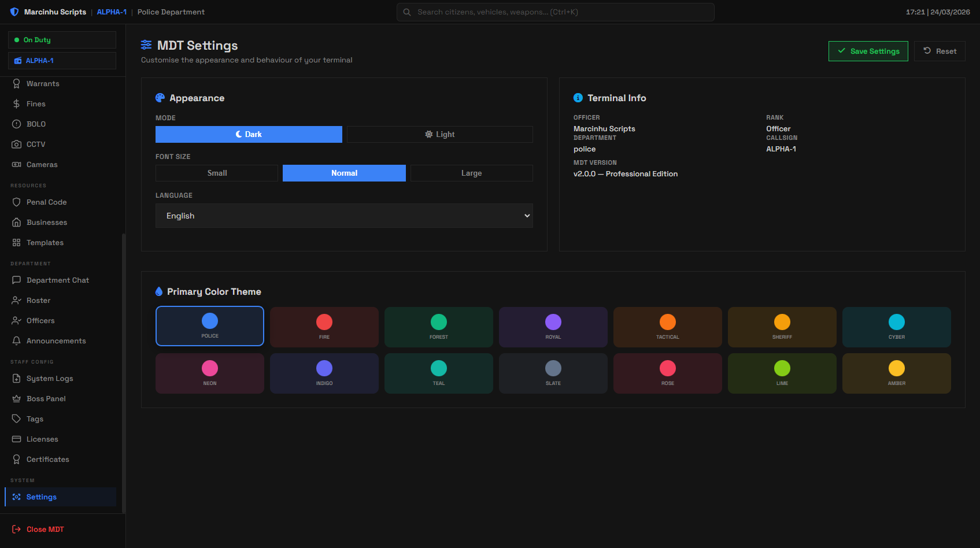
Task: Set font size to Small
Action: coord(217,173)
